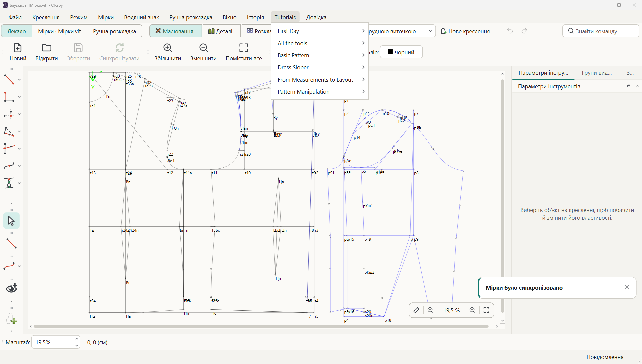Image resolution: width=642 pixels, height=364 pixels.
Task: Click Повідомлення in the status bar
Action: [605, 357]
